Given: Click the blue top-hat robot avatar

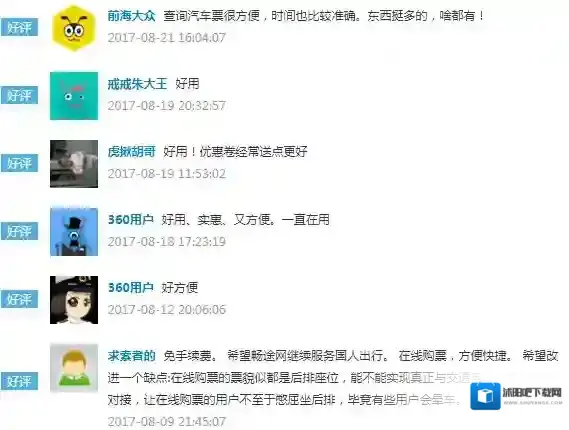Looking at the screenshot, I should [x=74, y=232].
